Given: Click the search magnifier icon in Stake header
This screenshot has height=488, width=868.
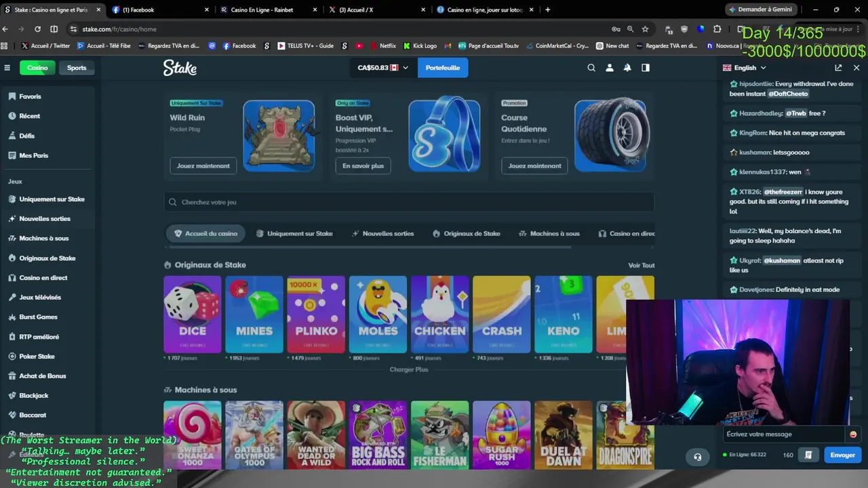Looking at the screenshot, I should (591, 68).
